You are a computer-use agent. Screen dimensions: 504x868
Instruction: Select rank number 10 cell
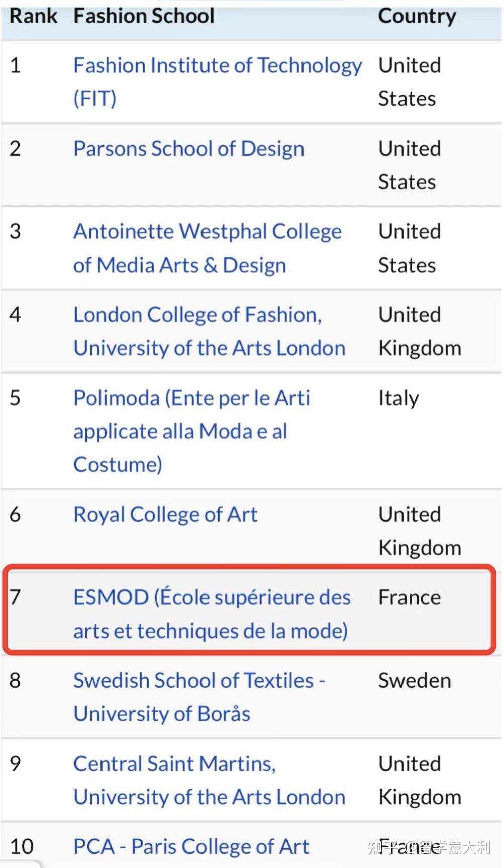click(x=22, y=847)
